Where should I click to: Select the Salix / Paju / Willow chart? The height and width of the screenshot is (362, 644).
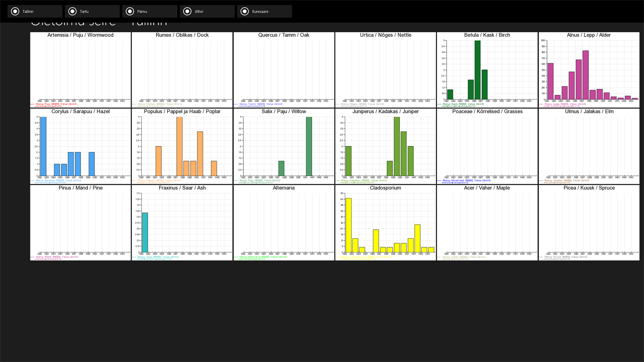click(284, 146)
